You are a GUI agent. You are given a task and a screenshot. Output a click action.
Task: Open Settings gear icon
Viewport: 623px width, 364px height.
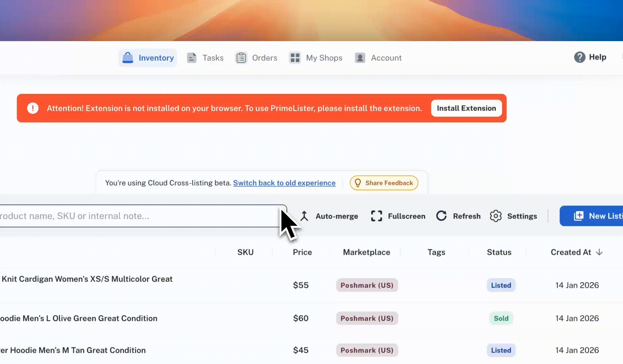point(496,216)
